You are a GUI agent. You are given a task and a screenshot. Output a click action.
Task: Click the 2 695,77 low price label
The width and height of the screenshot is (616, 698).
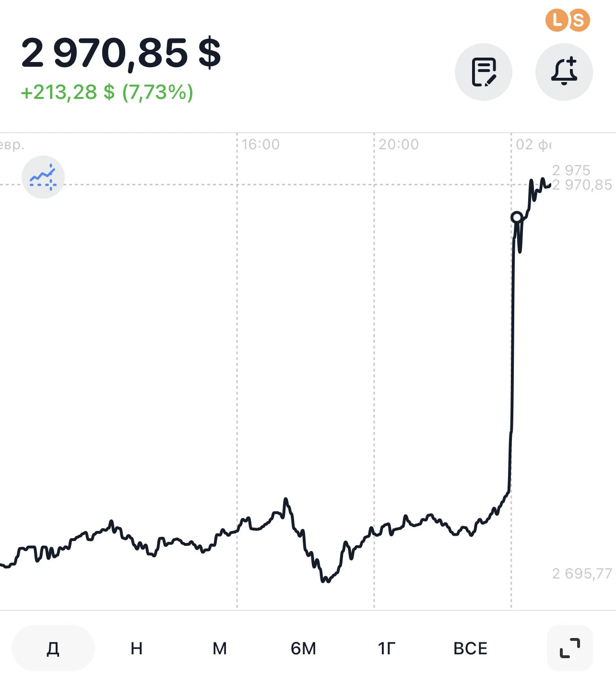582,573
